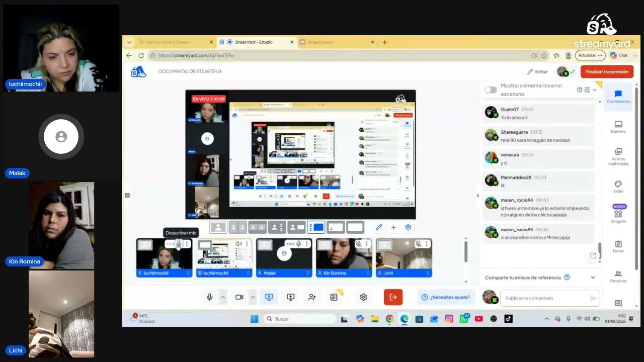Unmute Lichi microphone on card
Image resolution: width=644 pixels, height=362 pixels.
coord(418,244)
